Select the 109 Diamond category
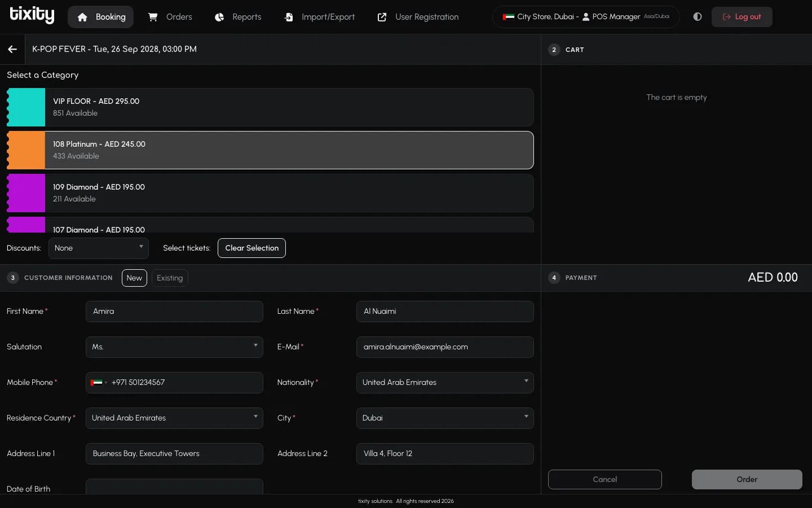This screenshot has height=508, width=812. 270,193
